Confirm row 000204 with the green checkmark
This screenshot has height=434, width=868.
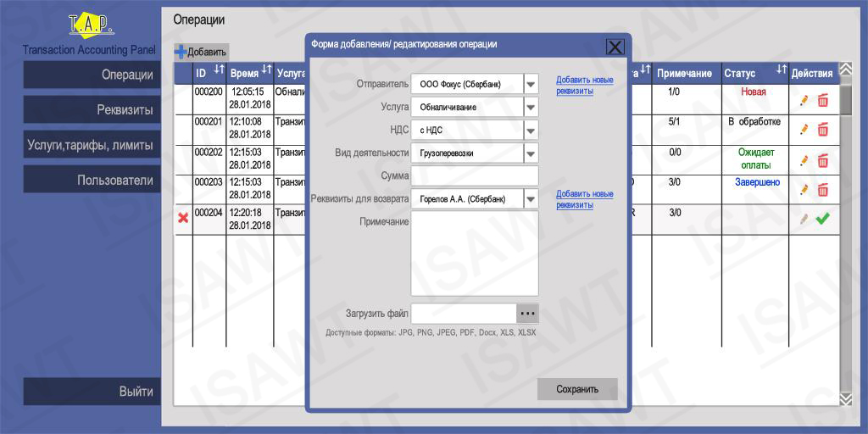coord(822,220)
